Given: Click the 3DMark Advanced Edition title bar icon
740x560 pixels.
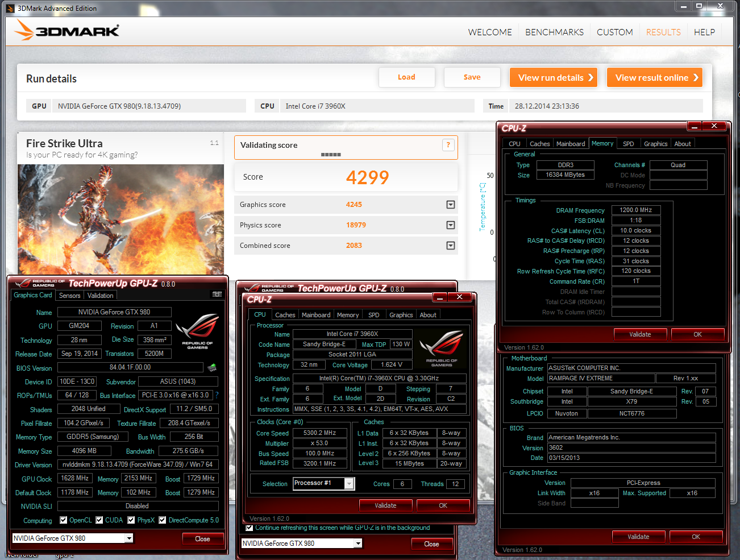Looking at the screenshot, I should tap(10, 9).
